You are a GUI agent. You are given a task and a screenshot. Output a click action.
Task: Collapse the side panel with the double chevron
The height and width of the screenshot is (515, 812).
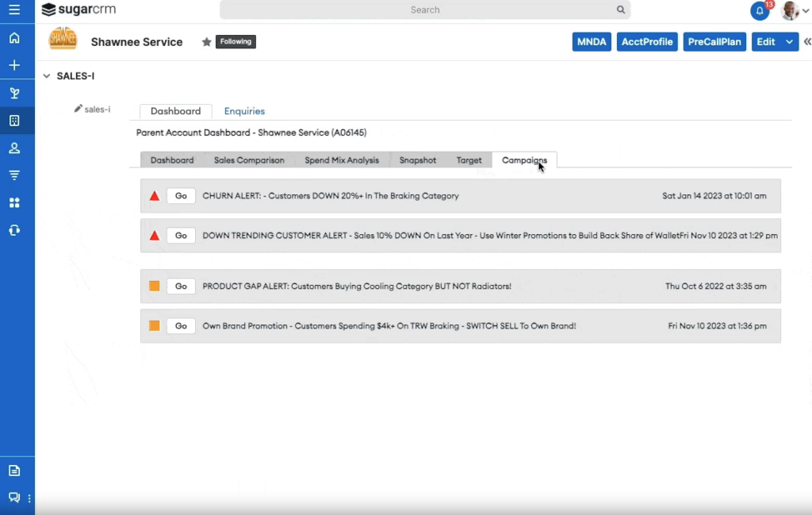tap(806, 42)
